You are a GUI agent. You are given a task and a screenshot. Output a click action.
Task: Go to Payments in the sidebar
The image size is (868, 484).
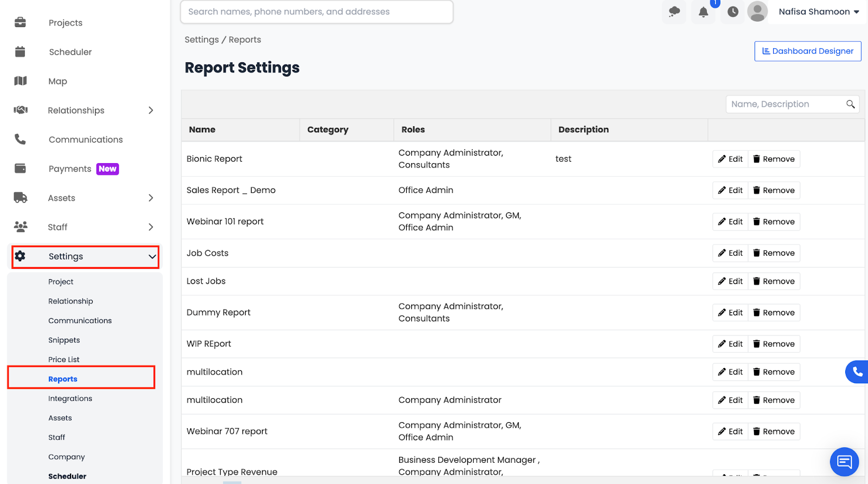70,169
